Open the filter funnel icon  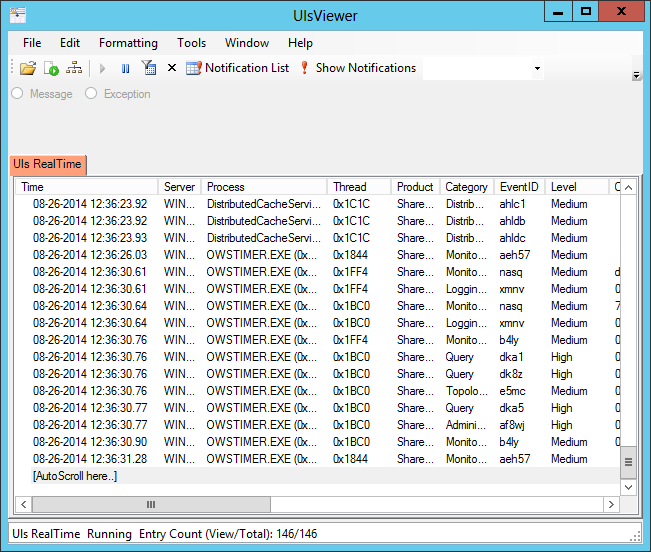149,68
